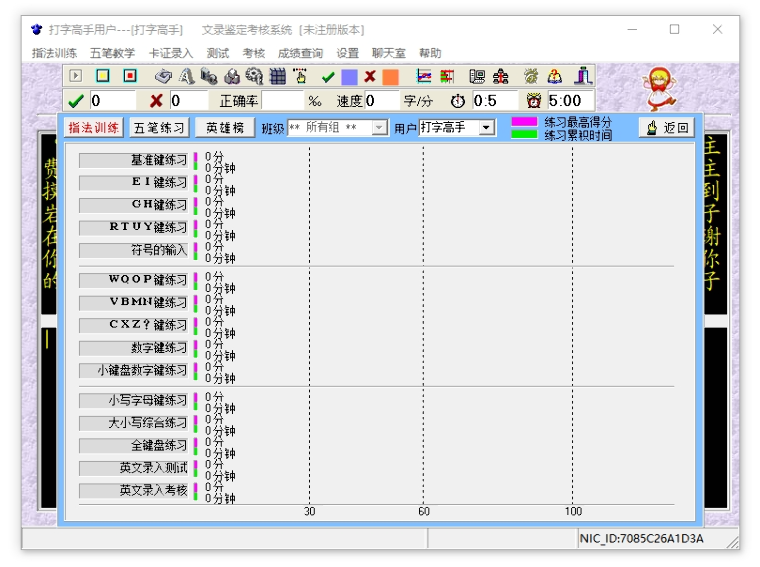The width and height of the screenshot is (760, 567).
Task: Click the 速度 speed value field
Action: click(381, 101)
